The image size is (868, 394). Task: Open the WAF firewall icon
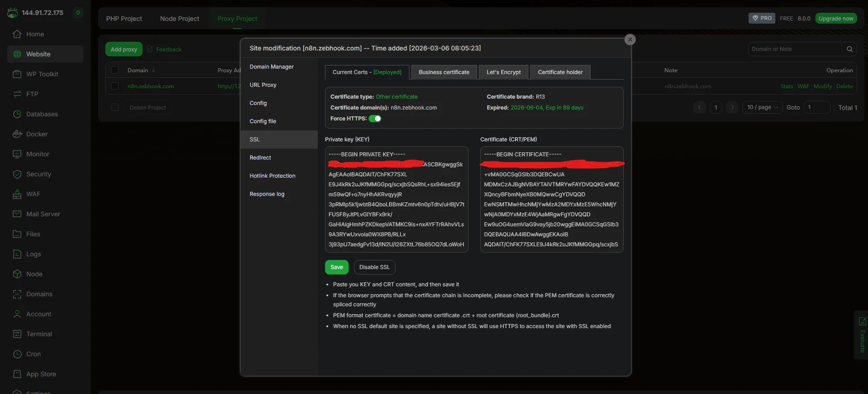click(x=17, y=194)
